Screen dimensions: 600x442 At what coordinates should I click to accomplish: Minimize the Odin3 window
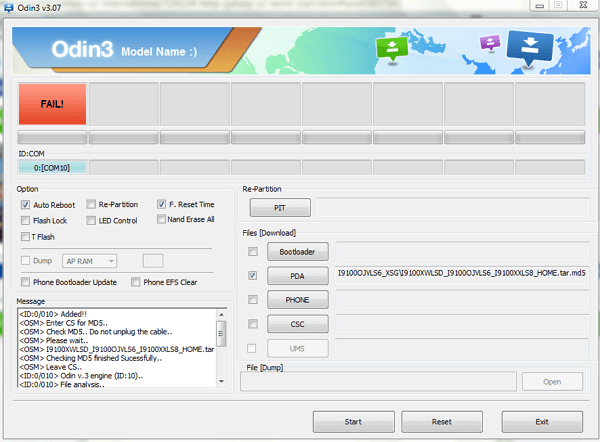540,6
